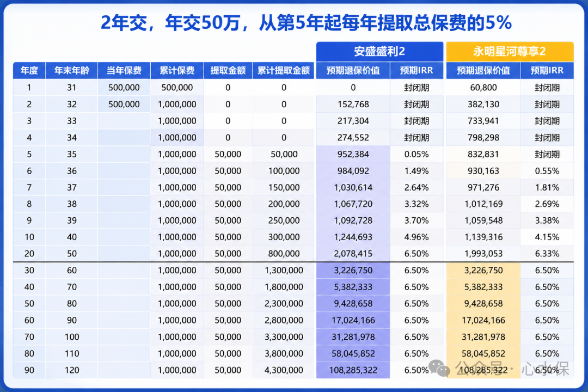588x392 pixels.
Task: Select 当年保费 500,000 in year 2 row
Action: coord(124,105)
